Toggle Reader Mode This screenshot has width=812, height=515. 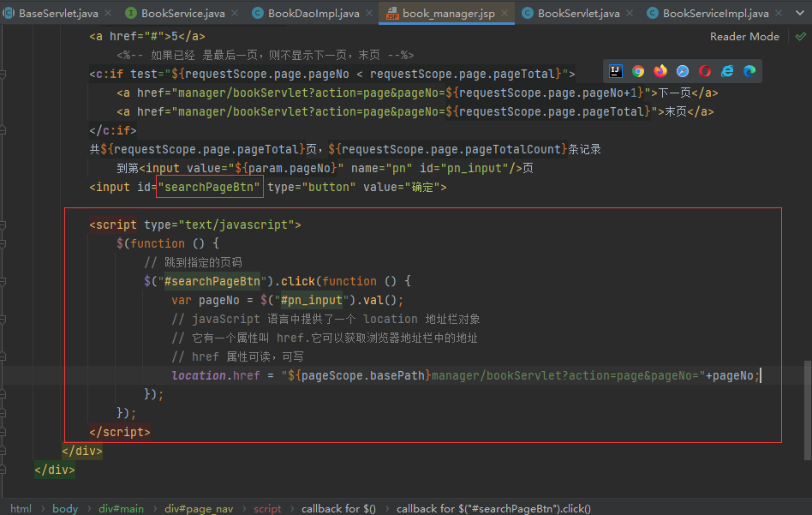click(x=744, y=36)
